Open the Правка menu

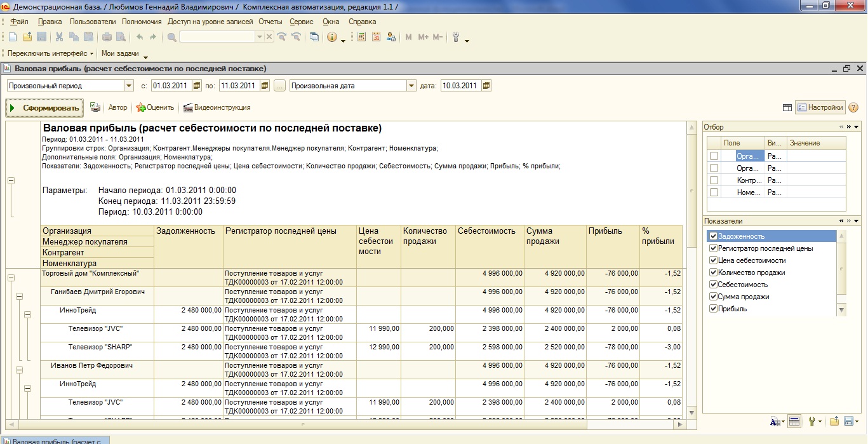50,22
